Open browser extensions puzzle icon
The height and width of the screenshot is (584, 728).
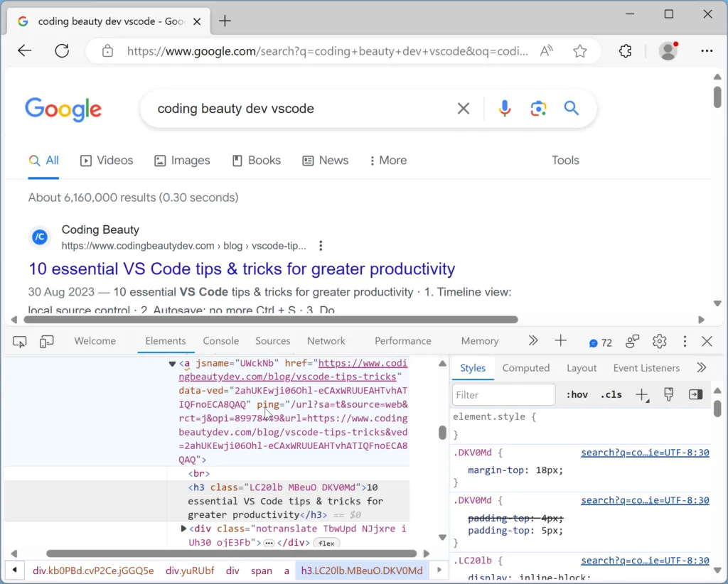pyautogui.click(x=625, y=50)
